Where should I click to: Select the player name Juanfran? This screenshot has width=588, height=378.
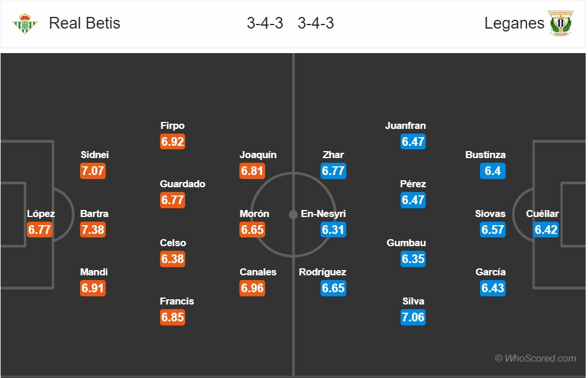click(x=405, y=125)
